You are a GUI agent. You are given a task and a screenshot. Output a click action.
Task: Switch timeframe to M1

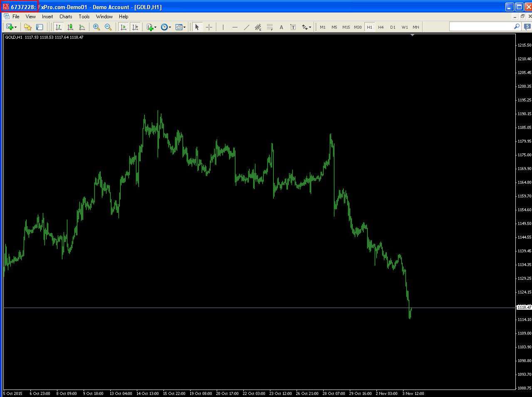coord(323,27)
